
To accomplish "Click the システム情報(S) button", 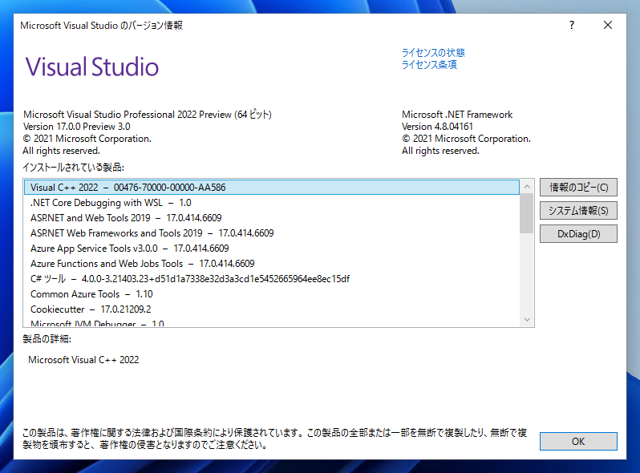I will (x=578, y=211).
